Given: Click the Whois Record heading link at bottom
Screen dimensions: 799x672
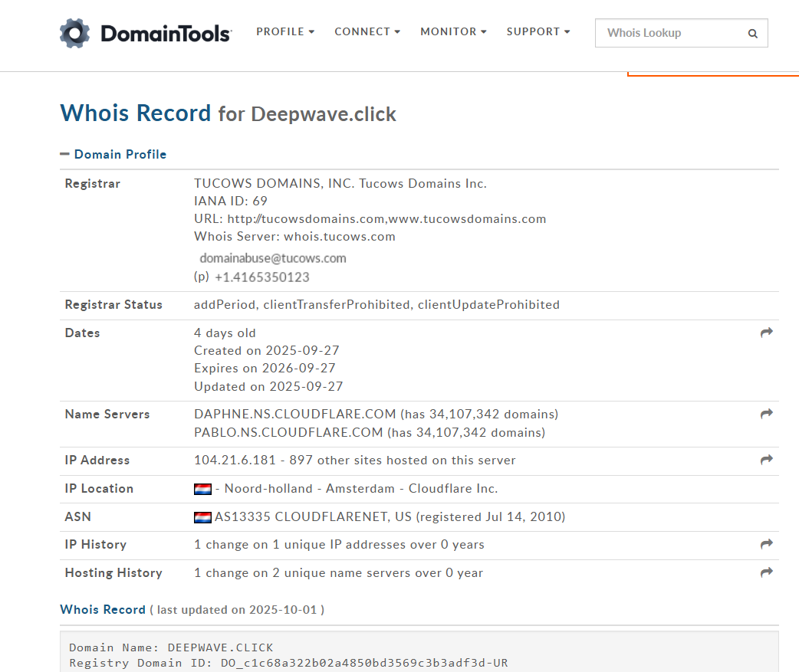Looking at the screenshot, I should (103, 609).
